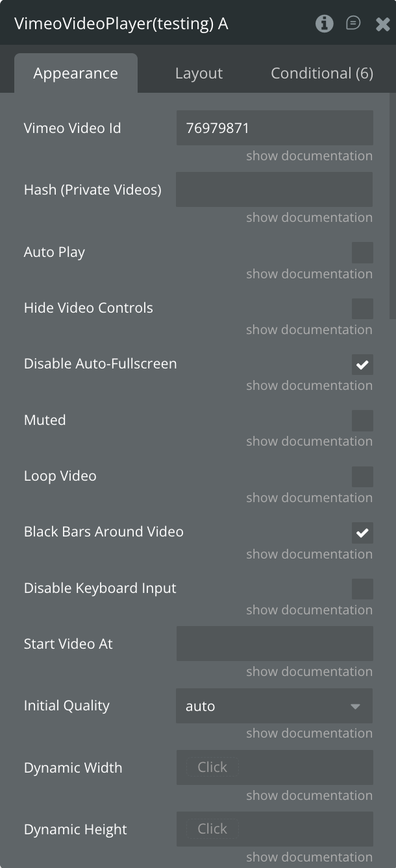Enable the Loop Video checkbox
Image resolution: width=396 pixels, height=868 pixels.
362,477
